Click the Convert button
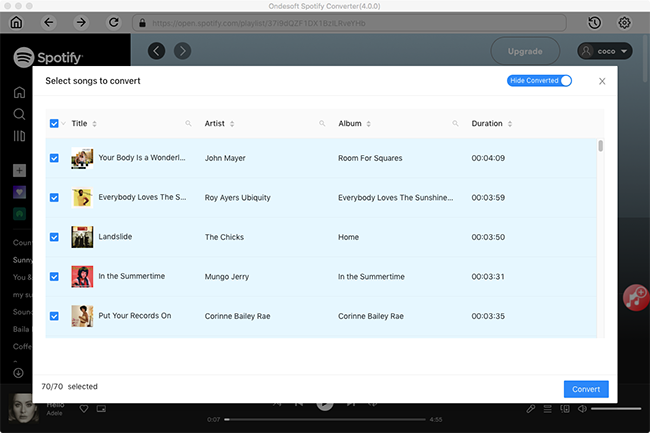The width and height of the screenshot is (650, 433). pyautogui.click(x=586, y=389)
